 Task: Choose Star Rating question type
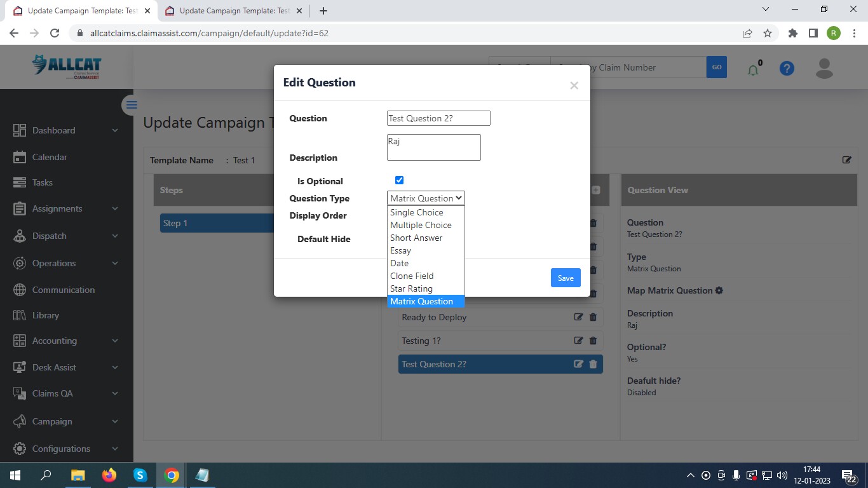click(426, 288)
